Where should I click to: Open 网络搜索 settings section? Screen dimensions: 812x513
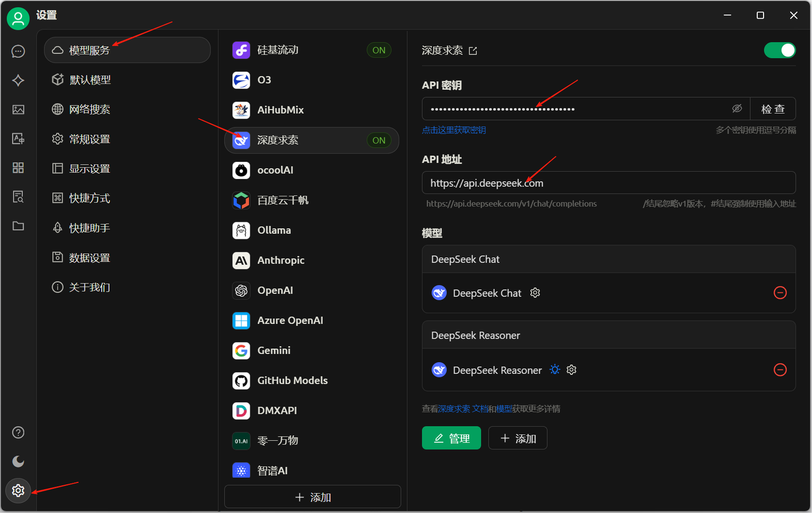127,109
